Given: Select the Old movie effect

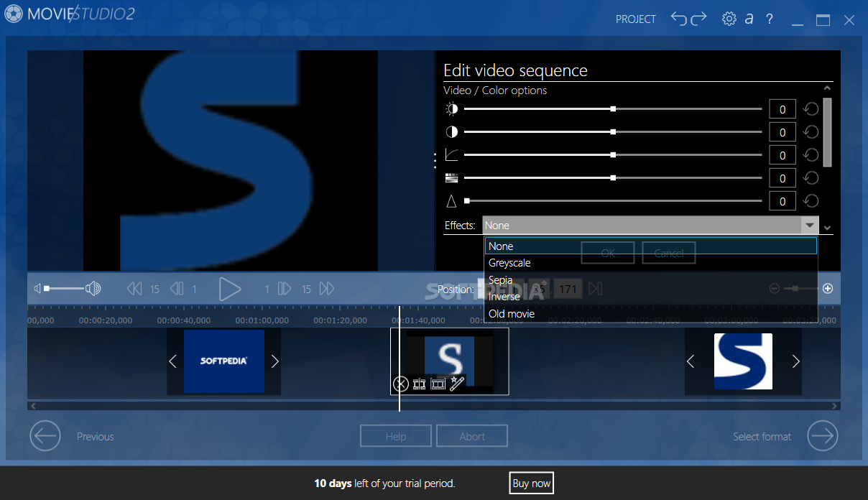Looking at the screenshot, I should pos(651,314).
